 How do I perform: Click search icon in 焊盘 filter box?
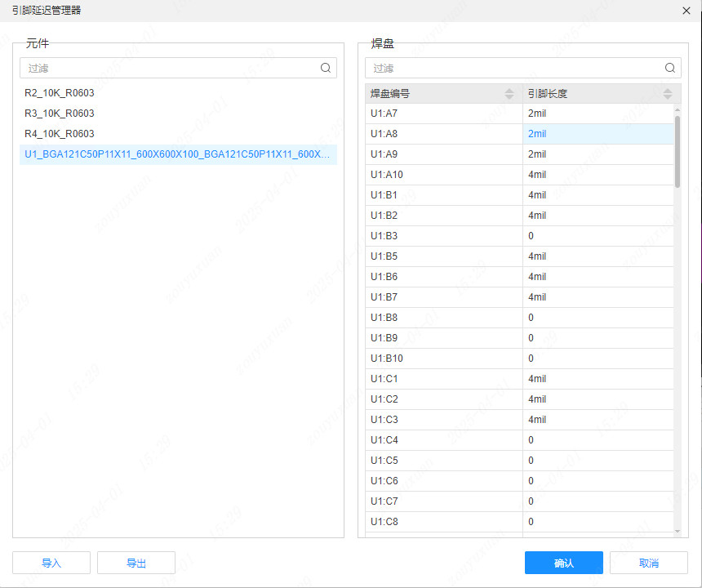(x=670, y=69)
